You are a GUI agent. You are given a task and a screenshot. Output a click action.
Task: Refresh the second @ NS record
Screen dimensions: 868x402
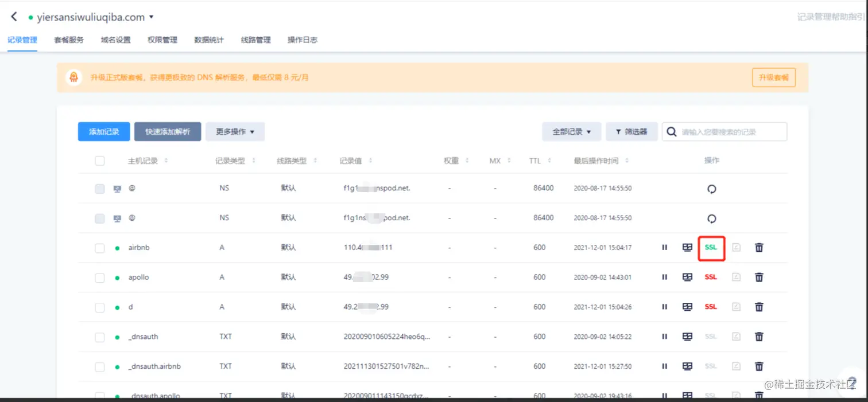pyautogui.click(x=712, y=218)
